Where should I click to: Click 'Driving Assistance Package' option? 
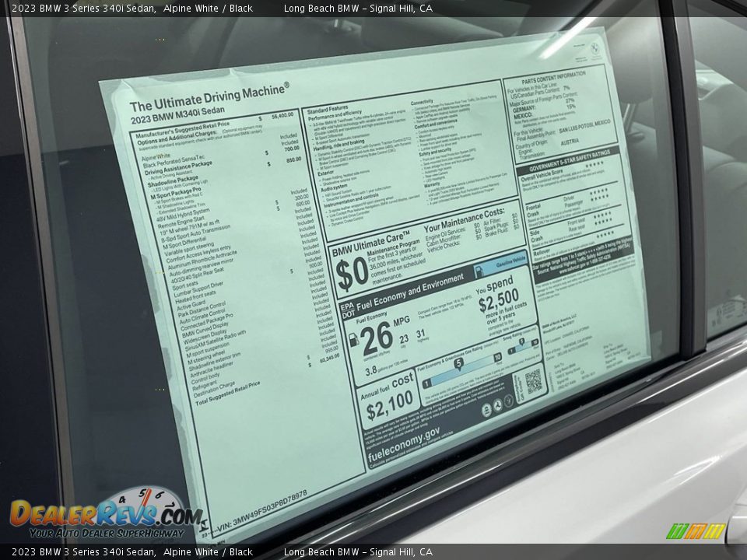pos(179,167)
